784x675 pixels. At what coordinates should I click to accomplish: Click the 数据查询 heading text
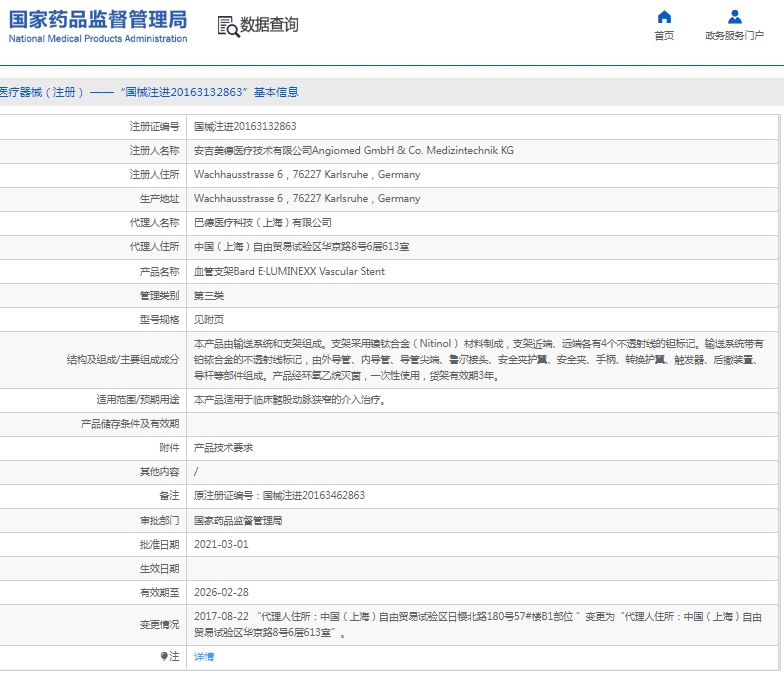coord(269,24)
